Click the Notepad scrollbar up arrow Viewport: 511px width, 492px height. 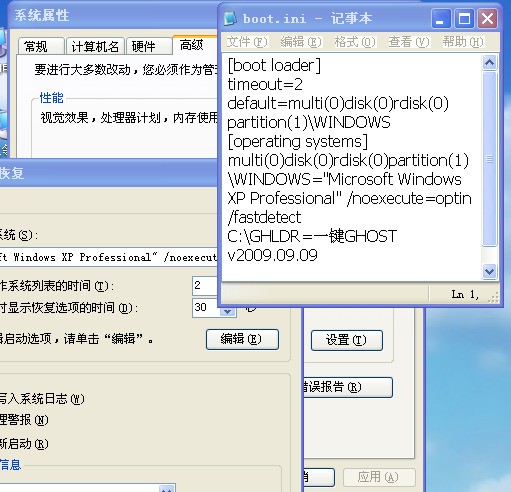tap(490, 62)
